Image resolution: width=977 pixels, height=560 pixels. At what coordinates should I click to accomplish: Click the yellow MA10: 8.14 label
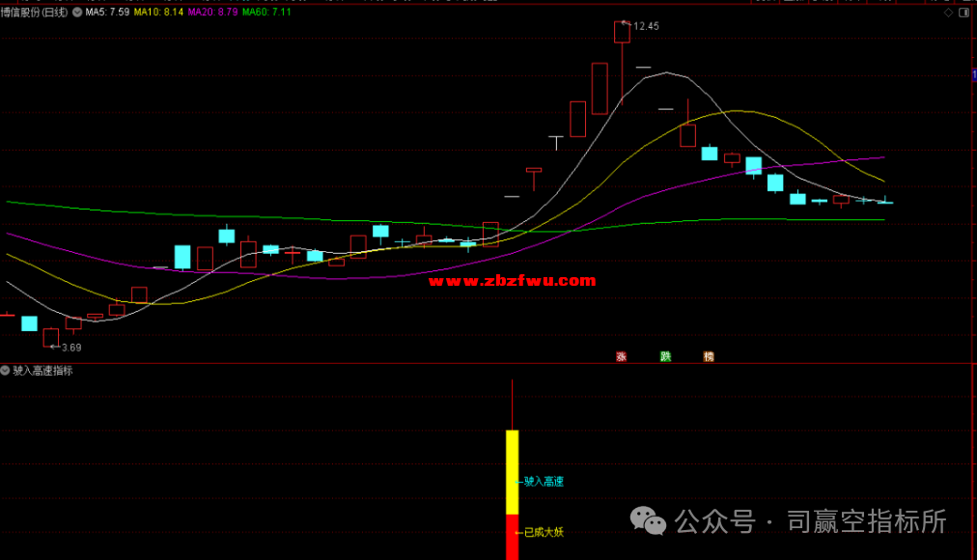point(158,12)
